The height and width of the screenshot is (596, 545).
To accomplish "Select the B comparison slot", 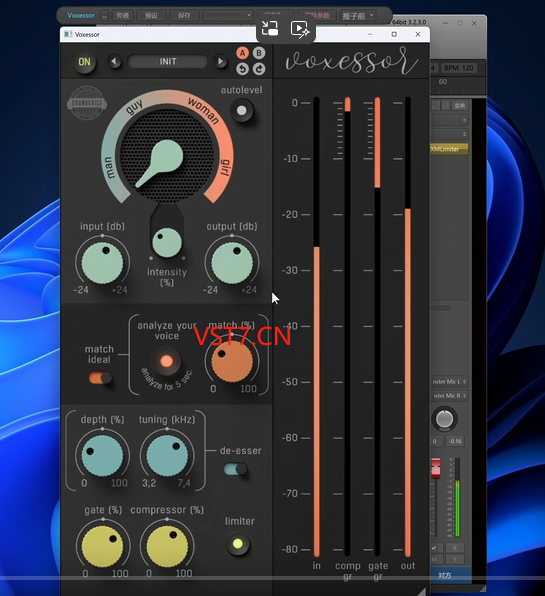I will tap(259, 53).
